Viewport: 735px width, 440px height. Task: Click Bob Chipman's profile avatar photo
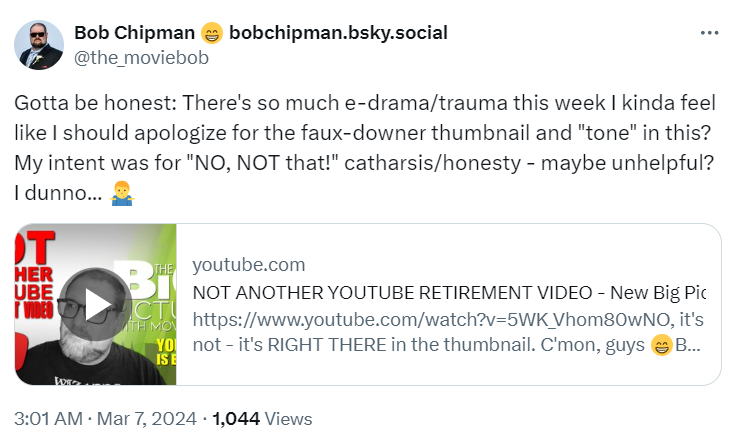pos(38,43)
